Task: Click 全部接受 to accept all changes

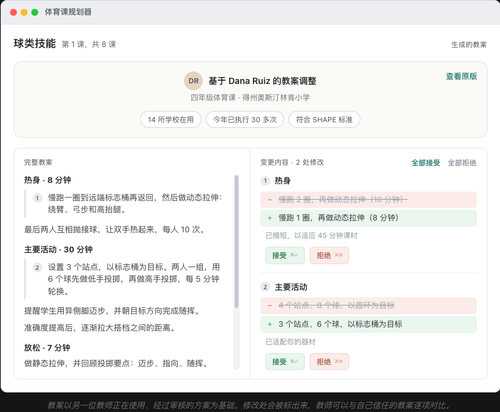Action: pyautogui.click(x=426, y=163)
